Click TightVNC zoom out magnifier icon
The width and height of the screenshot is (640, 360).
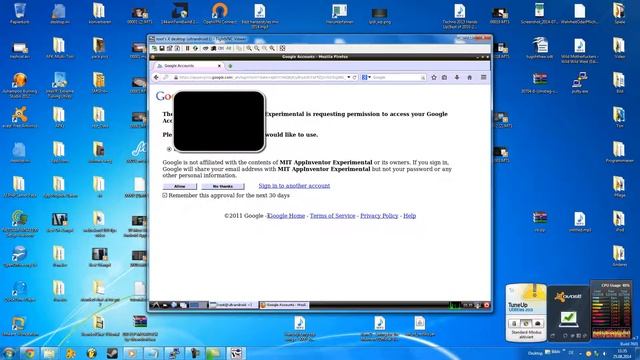(257, 48)
